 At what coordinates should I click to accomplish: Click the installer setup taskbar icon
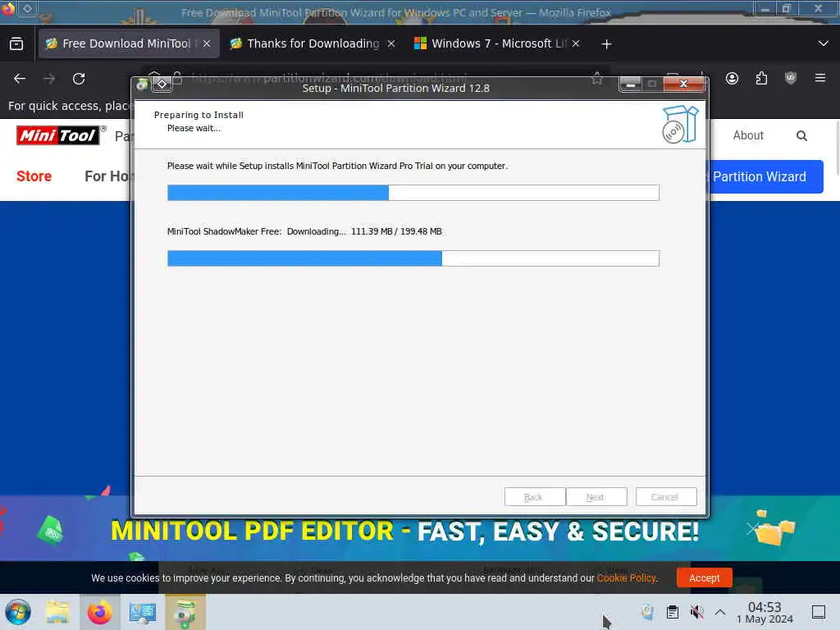tap(185, 612)
